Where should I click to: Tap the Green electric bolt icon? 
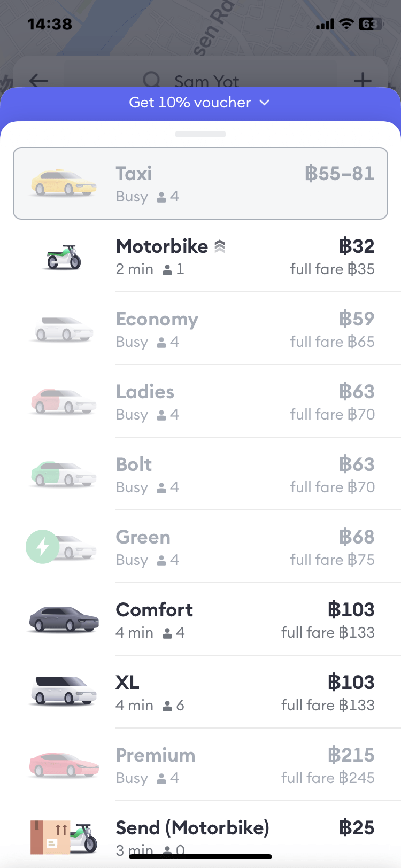43,546
